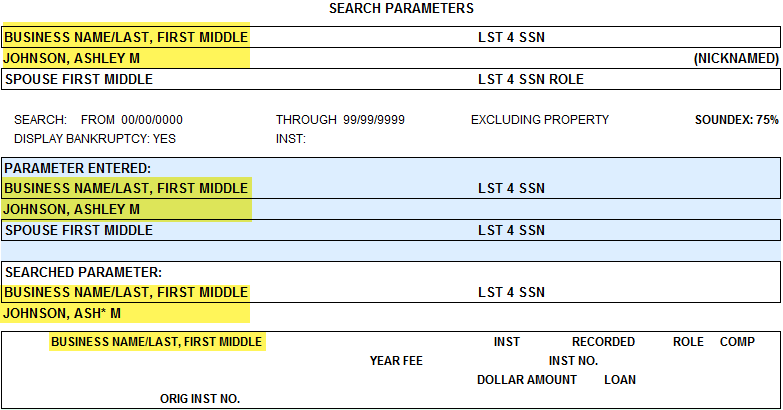Viewport: 783px width, 410px height.
Task: Click the RECORDED column header
Action: [x=603, y=342]
